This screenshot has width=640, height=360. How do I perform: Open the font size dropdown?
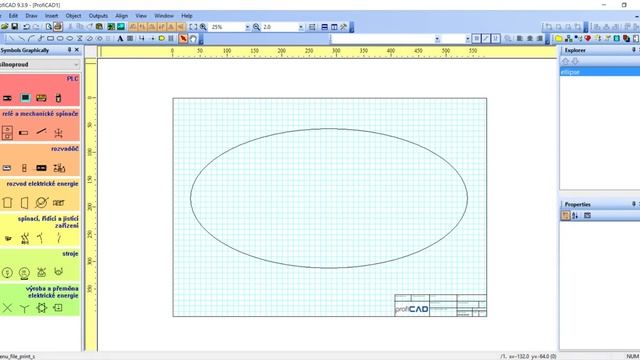click(467, 39)
